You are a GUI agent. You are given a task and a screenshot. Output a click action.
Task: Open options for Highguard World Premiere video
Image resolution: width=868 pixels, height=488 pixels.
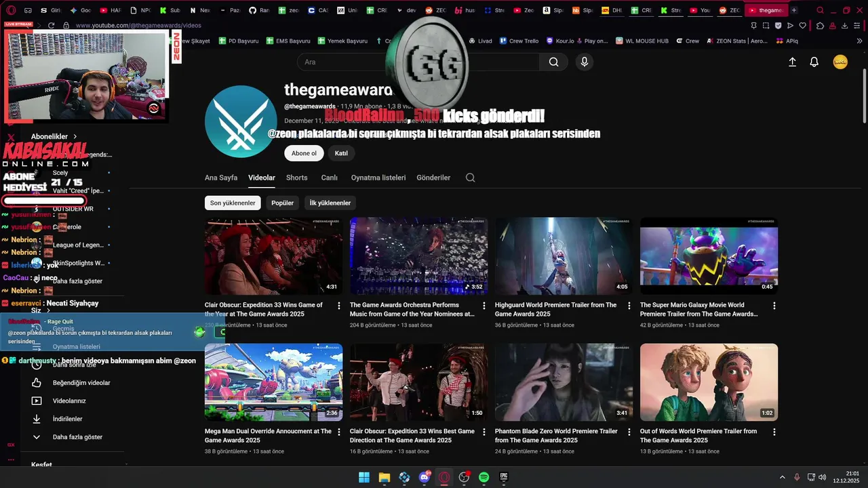[x=629, y=306]
